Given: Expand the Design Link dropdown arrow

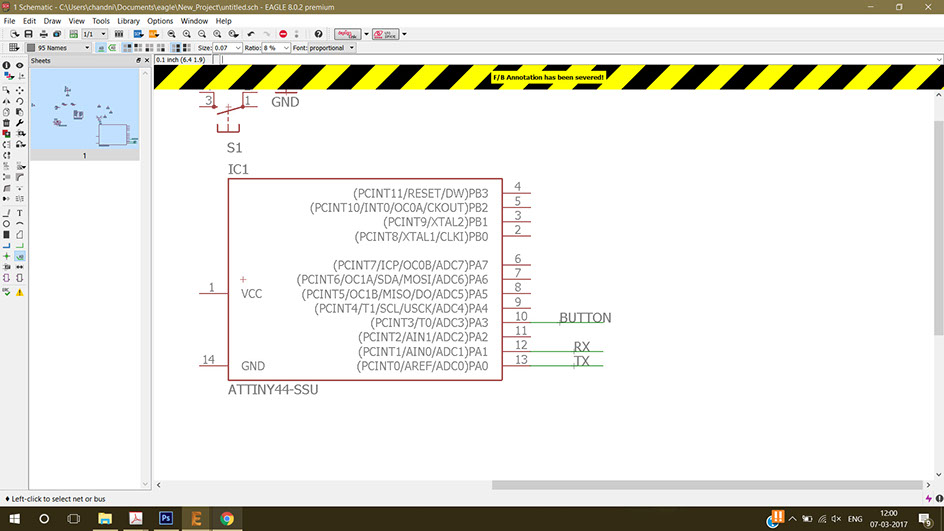Looking at the screenshot, I should pos(366,34).
